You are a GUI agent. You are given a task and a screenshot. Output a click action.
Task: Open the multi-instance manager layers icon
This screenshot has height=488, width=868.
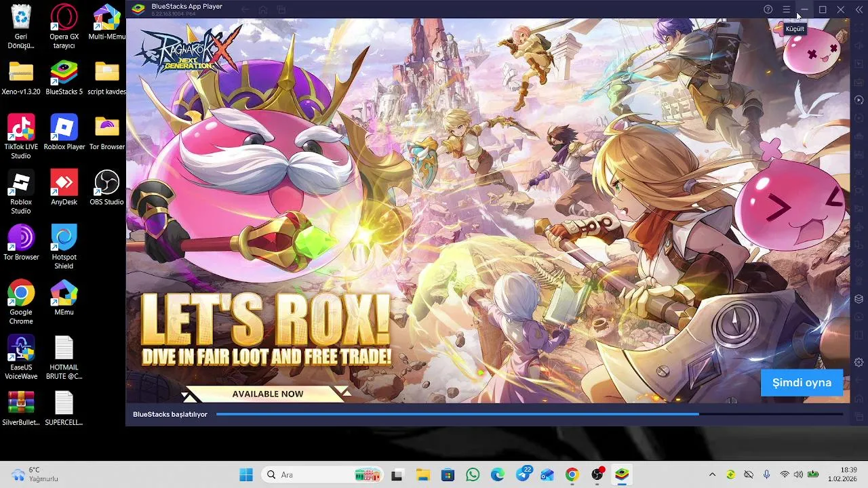[859, 299]
